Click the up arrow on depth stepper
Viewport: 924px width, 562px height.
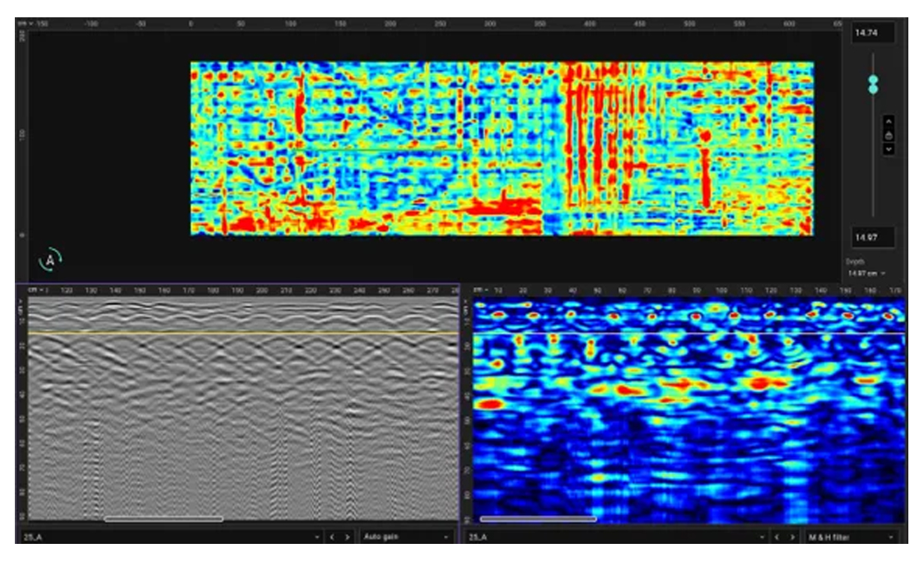click(889, 122)
